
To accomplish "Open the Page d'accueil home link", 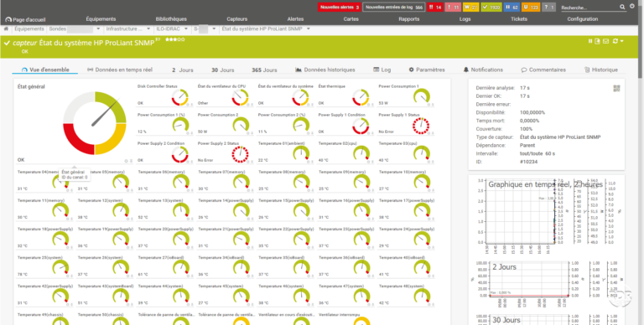I will tap(25, 19).
